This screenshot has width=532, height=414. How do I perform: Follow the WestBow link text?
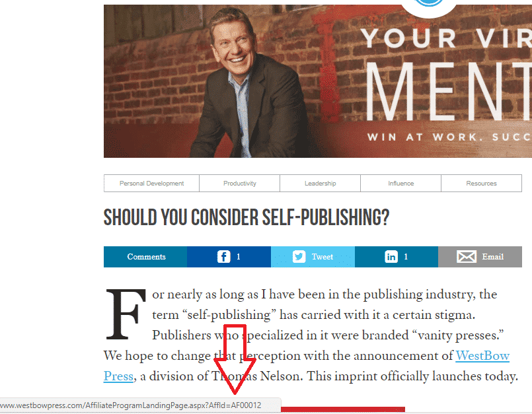(x=482, y=356)
